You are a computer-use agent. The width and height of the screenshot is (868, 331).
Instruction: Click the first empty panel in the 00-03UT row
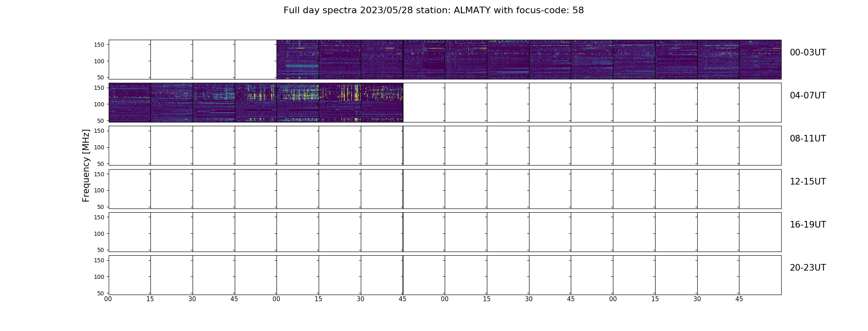tap(129, 60)
